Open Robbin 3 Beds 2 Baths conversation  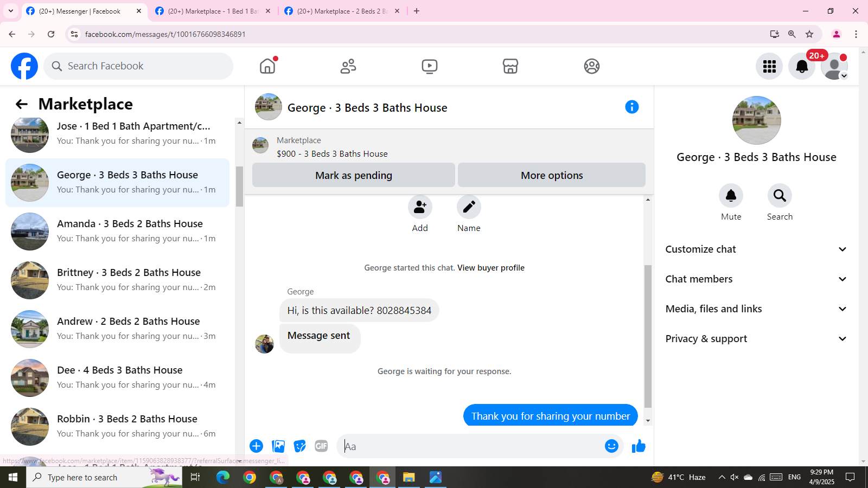click(x=117, y=427)
